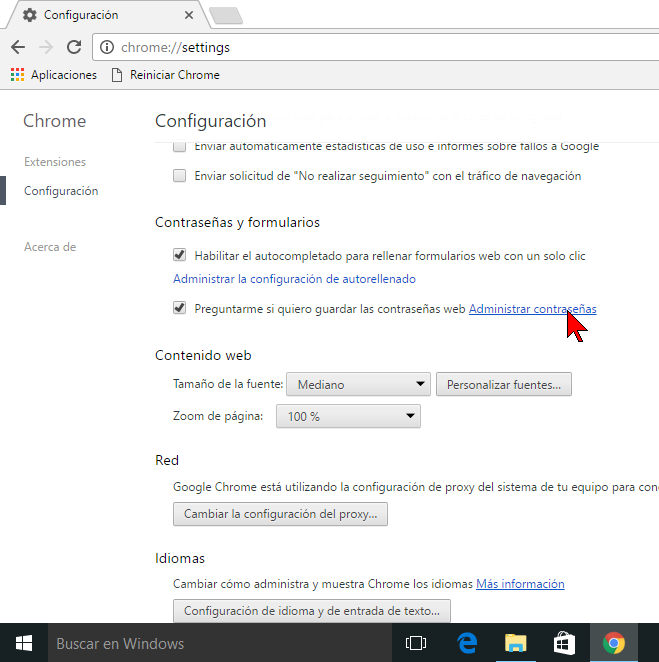Select the Configuración browser tab

tap(106, 15)
